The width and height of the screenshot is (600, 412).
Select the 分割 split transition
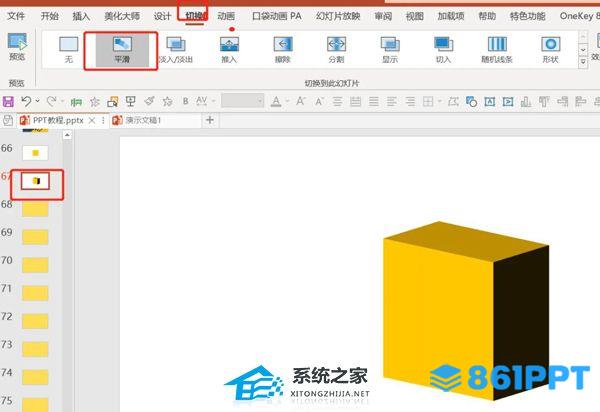click(x=336, y=50)
